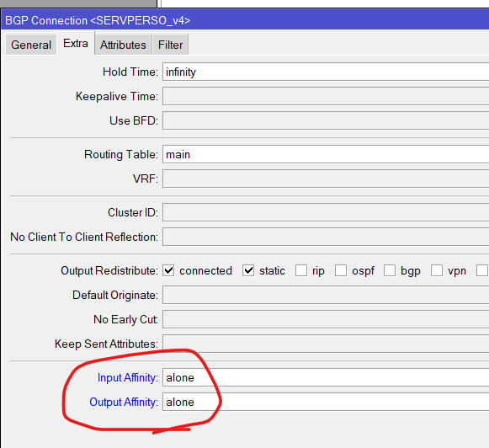Switch to the General tab
This screenshot has width=489, height=448.
pos(31,45)
